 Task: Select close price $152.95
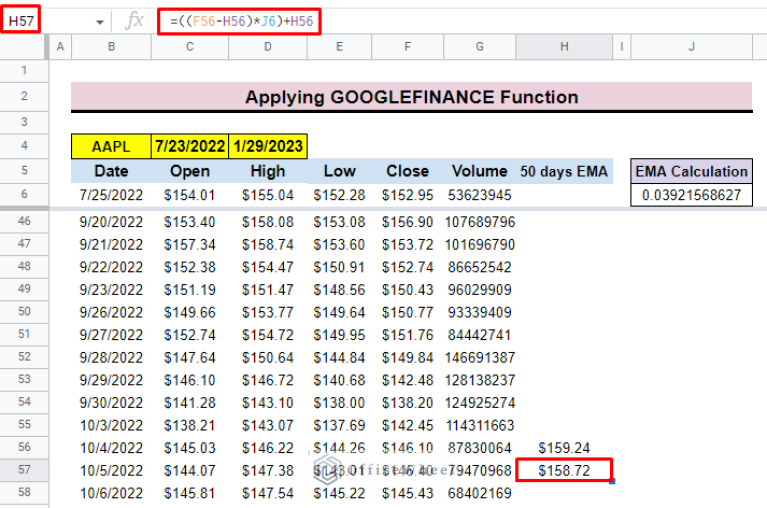pos(407,195)
